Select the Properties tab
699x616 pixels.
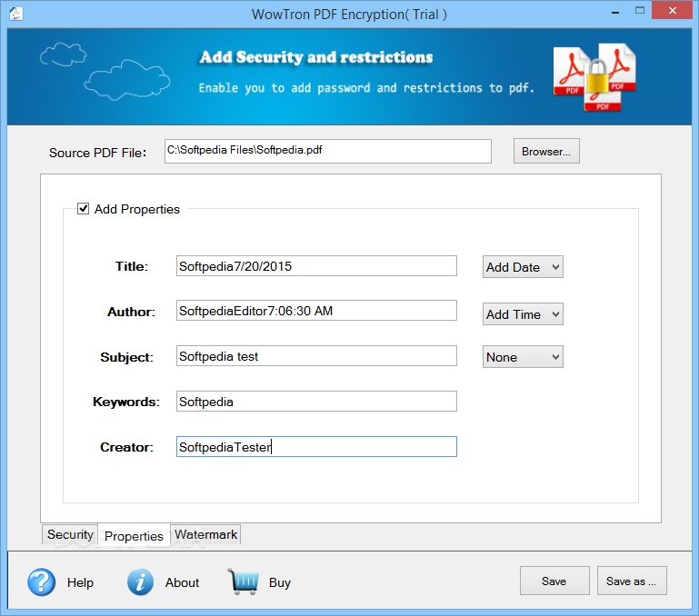(x=134, y=535)
